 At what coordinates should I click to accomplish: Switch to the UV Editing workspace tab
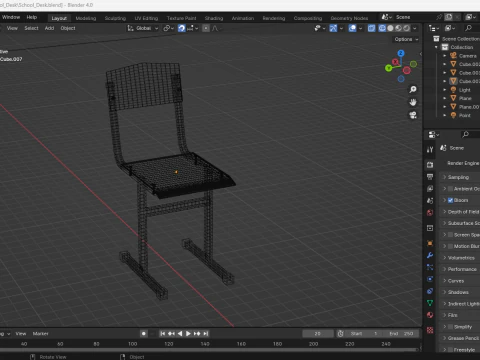[146, 18]
